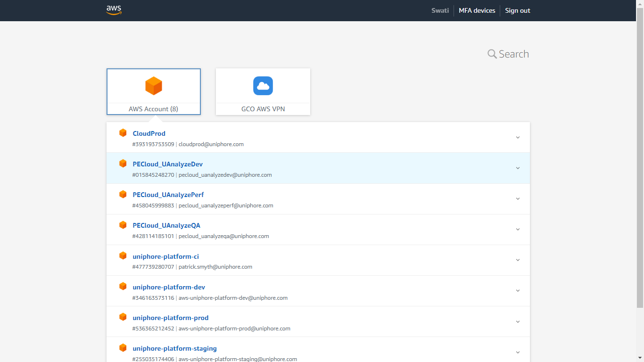Click the cube icon beside PECloud_UAnalyzeDev

(x=123, y=164)
